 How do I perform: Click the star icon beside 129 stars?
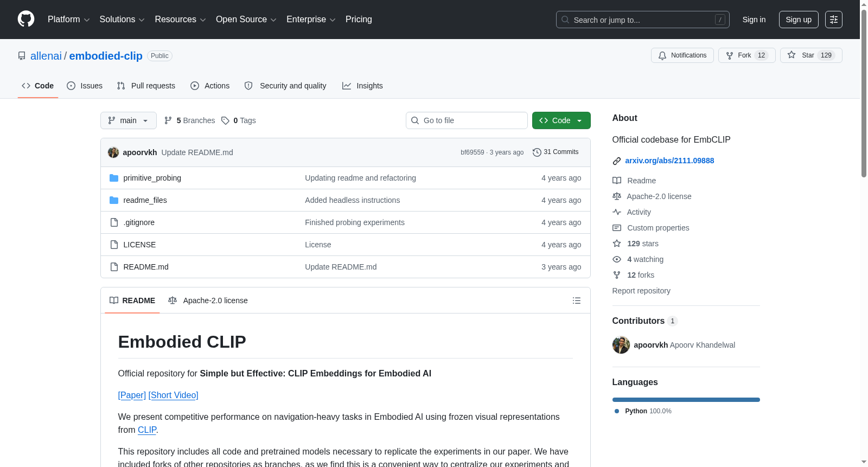[617, 244]
